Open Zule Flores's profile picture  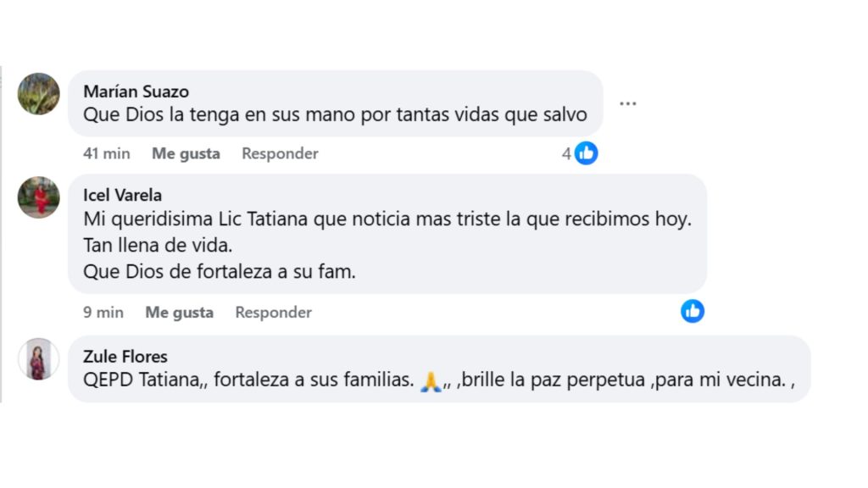38,359
